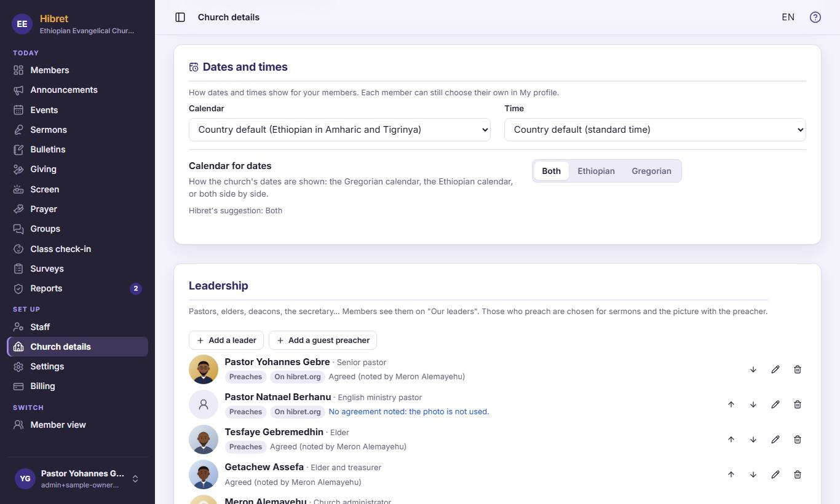This screenshot has width=840, height=504.
Task: Move Getachew Assefa up the list
Action: point(731,474)
